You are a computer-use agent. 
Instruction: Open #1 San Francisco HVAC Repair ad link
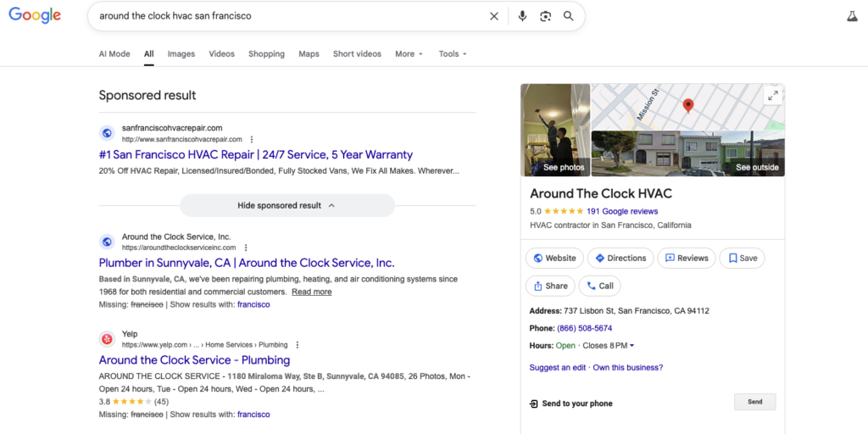(256, 154)
